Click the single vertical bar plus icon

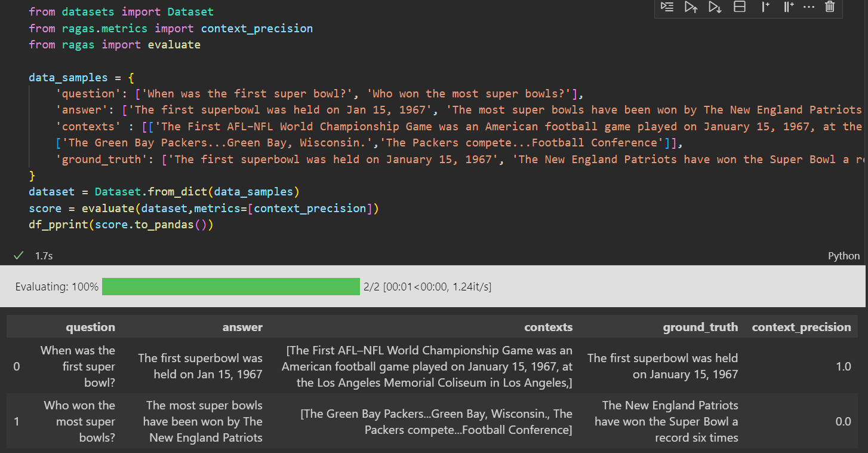(x=765, y=7)
